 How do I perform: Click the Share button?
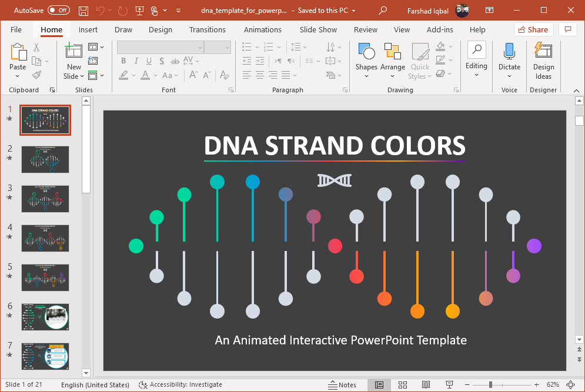pos(533,29)
